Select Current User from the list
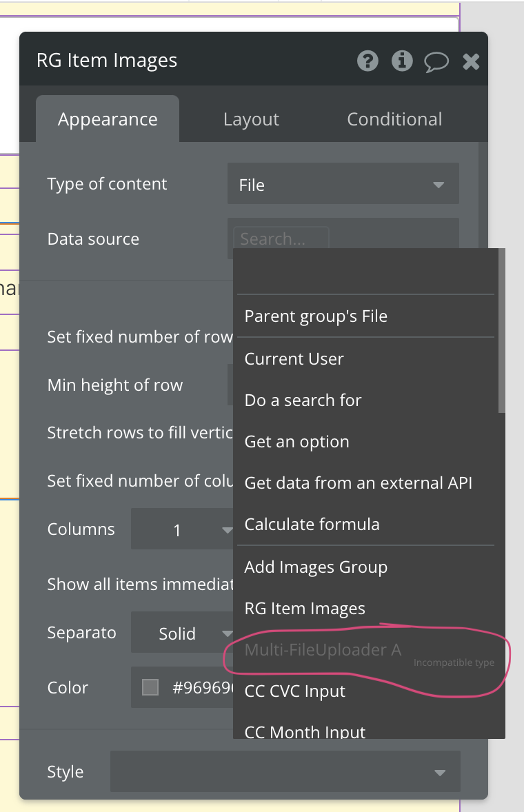The image size is (524, 812). click(294, 359)
